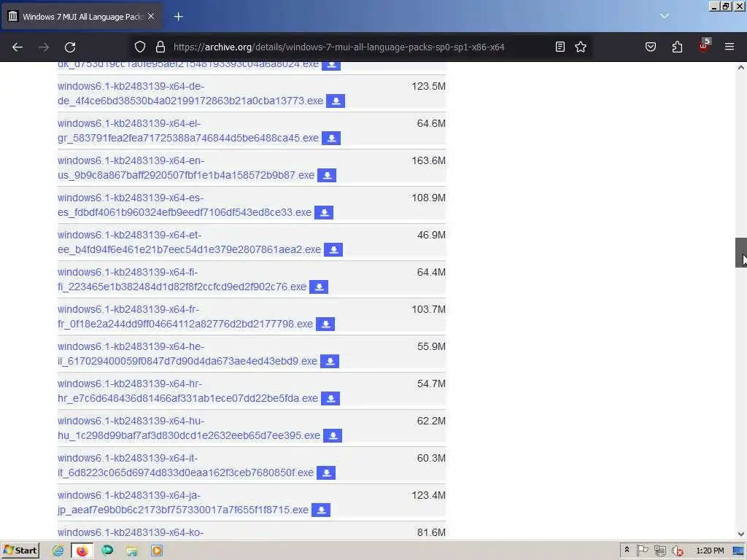Open the extensions puzzle icon

[677, 47]
